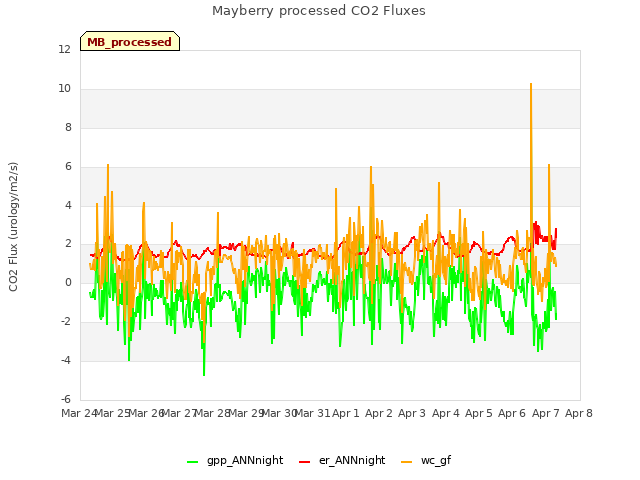
Task: Click the y-axis tick label 10
Action: tap(64, 89)
